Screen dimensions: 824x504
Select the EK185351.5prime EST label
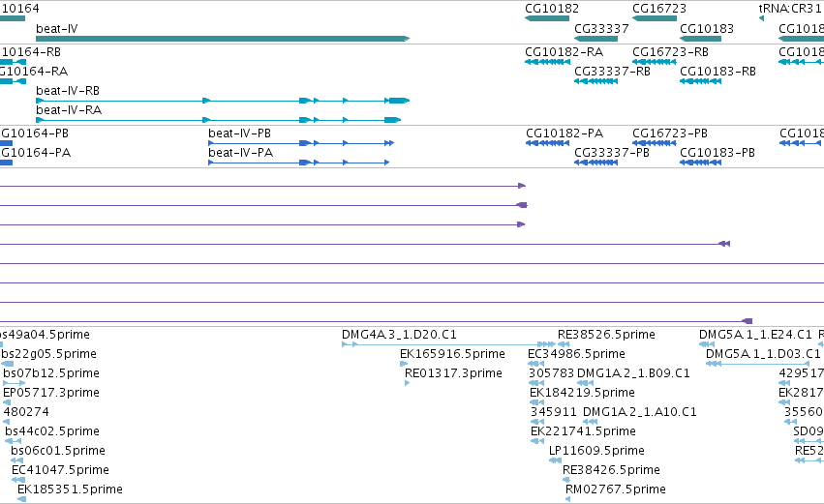70,489
